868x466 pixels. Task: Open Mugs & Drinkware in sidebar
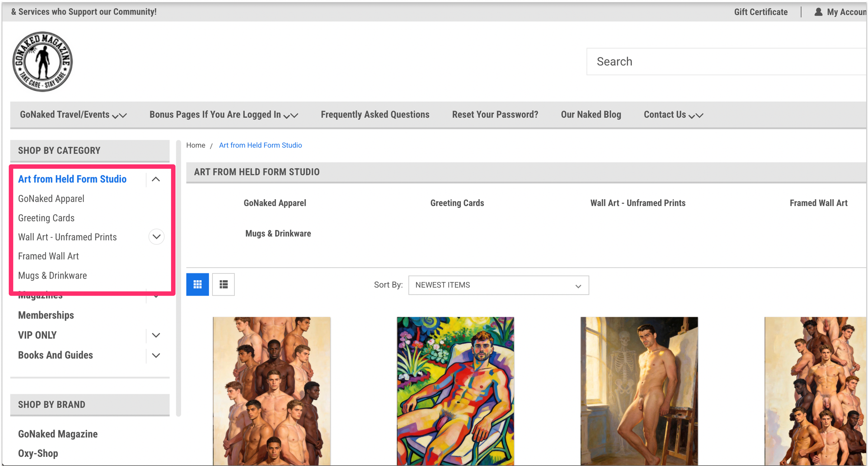(x=53, y=276)
